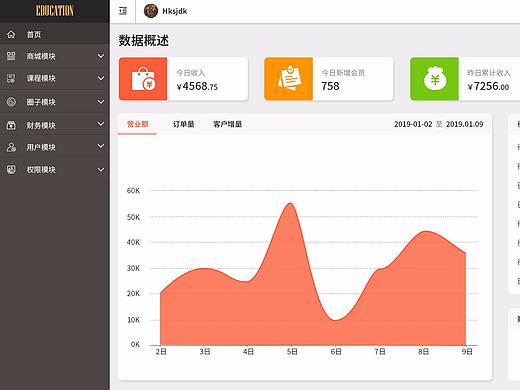Click the red shopping bag income icon

point(143,79)
